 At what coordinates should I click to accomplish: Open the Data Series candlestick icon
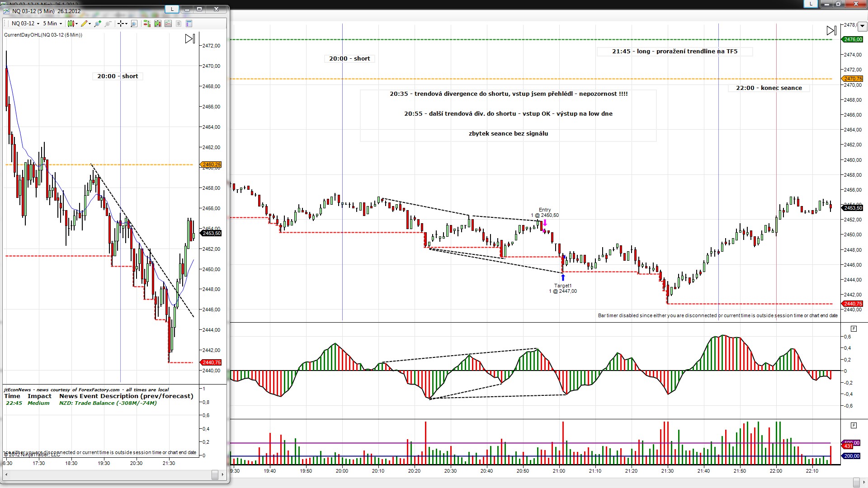[x=158, y=23]
